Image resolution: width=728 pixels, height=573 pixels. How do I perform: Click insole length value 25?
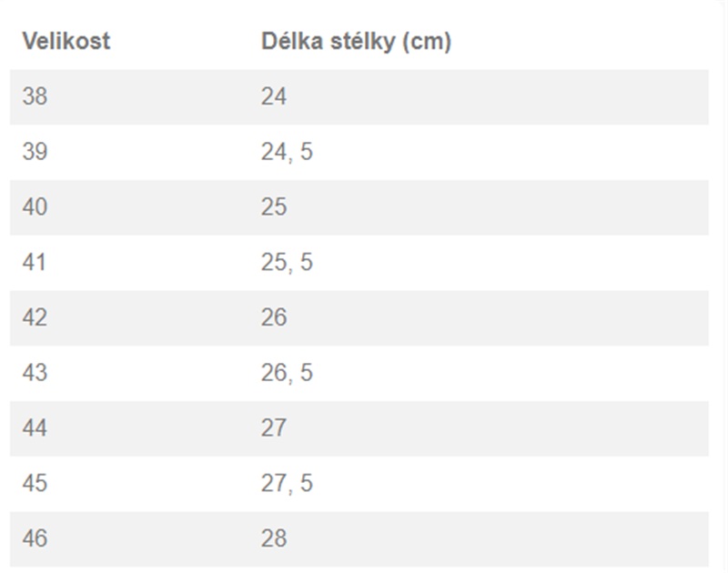274,207
